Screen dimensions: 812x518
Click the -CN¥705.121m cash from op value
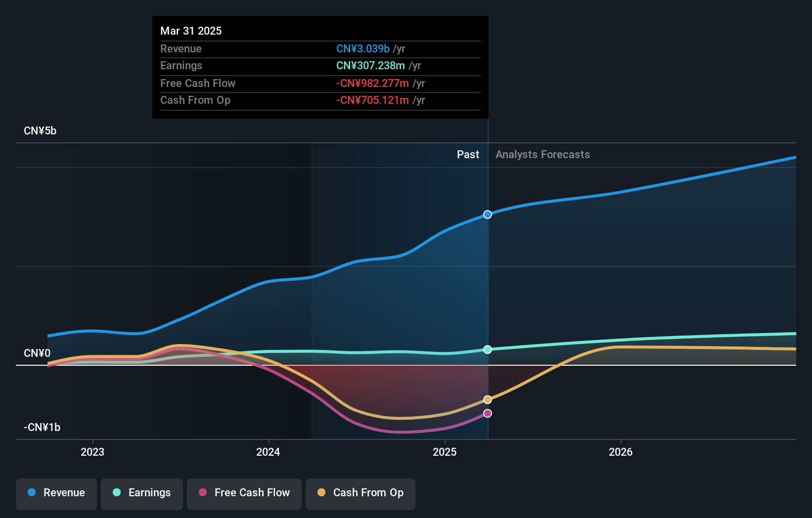coord(372,100)
